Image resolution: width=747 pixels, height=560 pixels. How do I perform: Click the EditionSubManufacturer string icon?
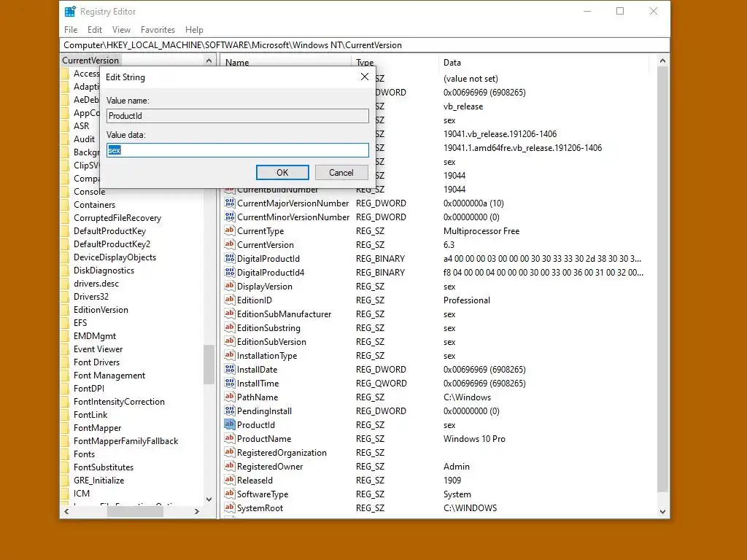[230, 314]
